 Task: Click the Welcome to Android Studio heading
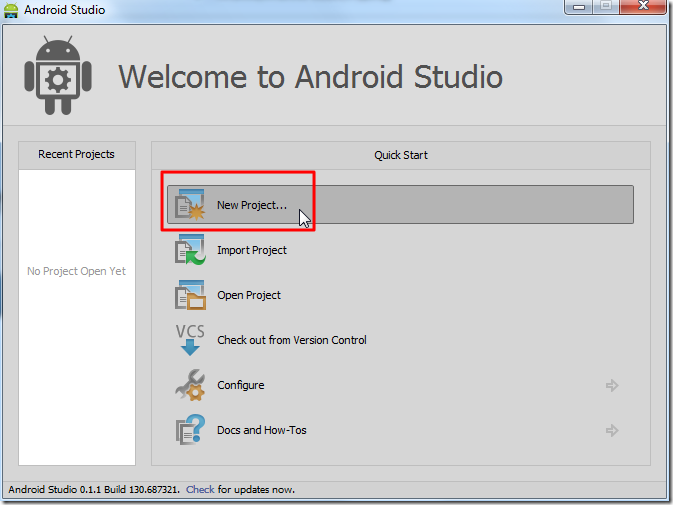[310, 77]
